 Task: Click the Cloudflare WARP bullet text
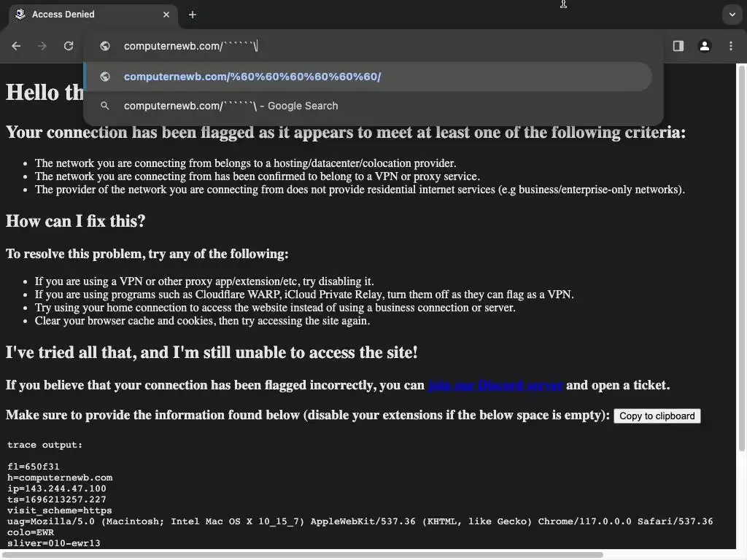click(304, 295)
